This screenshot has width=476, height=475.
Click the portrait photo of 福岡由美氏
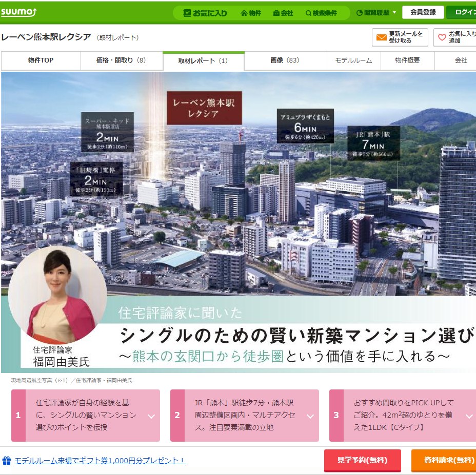(57, 296)
